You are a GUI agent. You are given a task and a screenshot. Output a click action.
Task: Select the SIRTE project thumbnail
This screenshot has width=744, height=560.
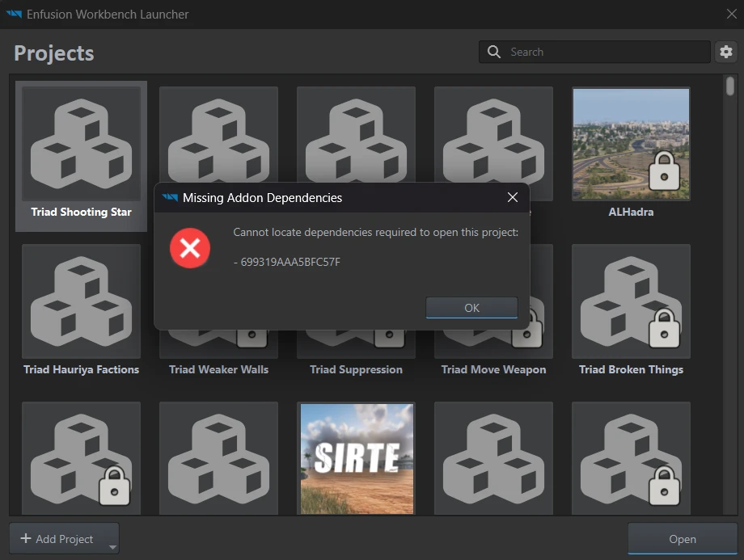(x=357, y=458)
